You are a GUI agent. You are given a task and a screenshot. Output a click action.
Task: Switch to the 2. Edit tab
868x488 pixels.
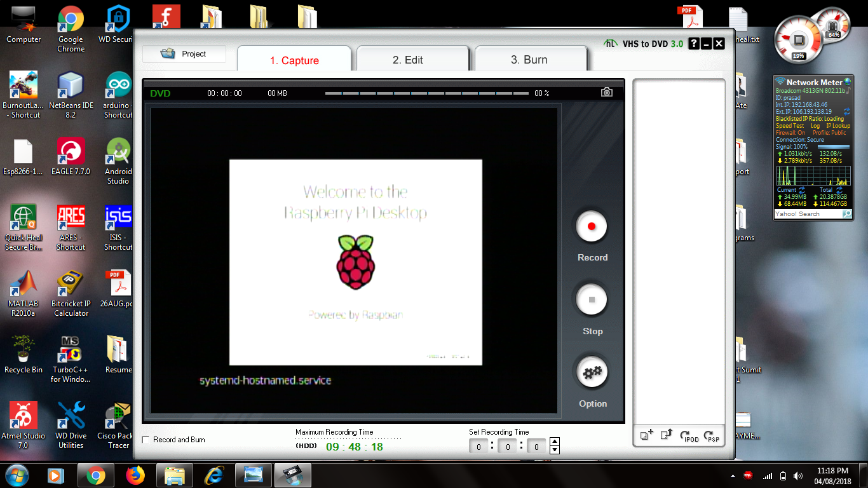tap(413, 59)
